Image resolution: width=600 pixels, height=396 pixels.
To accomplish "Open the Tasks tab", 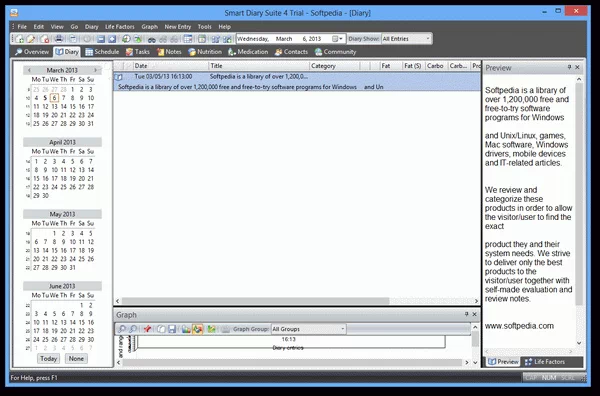I will click(138, 52).
